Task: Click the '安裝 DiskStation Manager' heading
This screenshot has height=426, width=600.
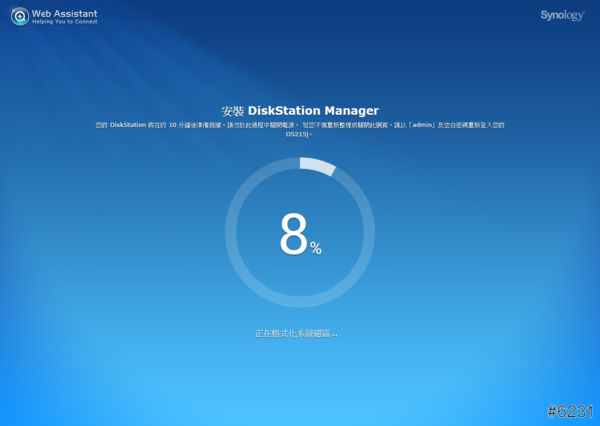Action: click(300, 111)
